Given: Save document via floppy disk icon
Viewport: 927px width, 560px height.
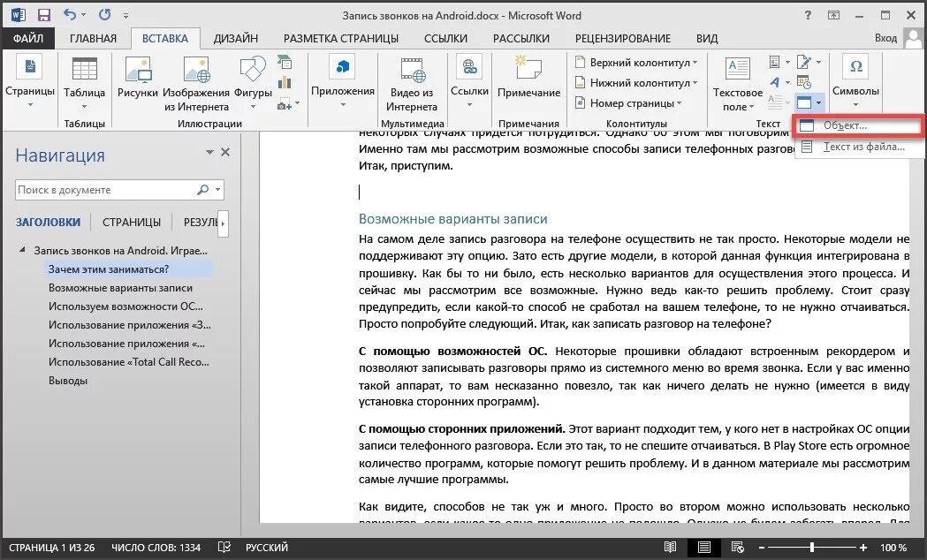Looking at the screenshot, I should [43, 15].
